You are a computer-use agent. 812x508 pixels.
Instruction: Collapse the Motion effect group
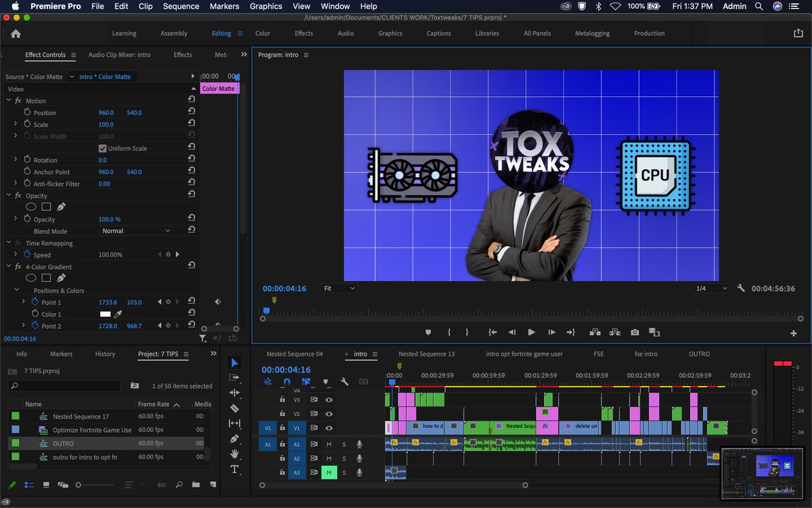pos(8,101)
